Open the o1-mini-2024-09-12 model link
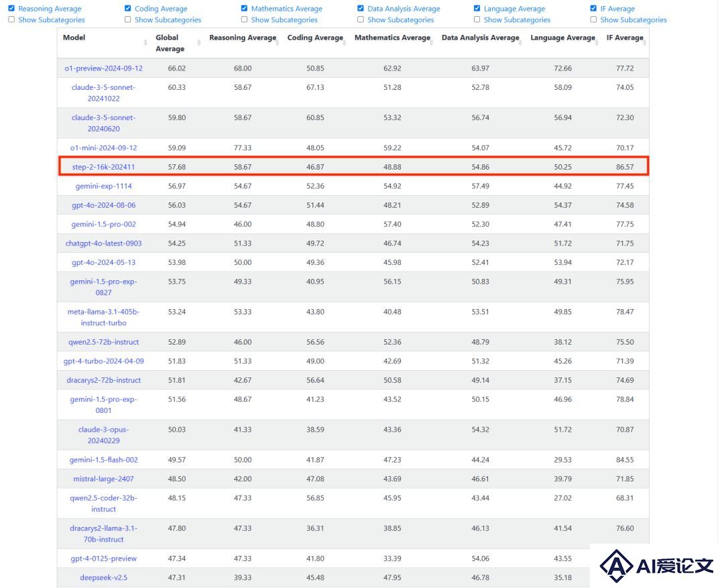The height and width of the screenshot is (588, 724). tap(103, 148)
